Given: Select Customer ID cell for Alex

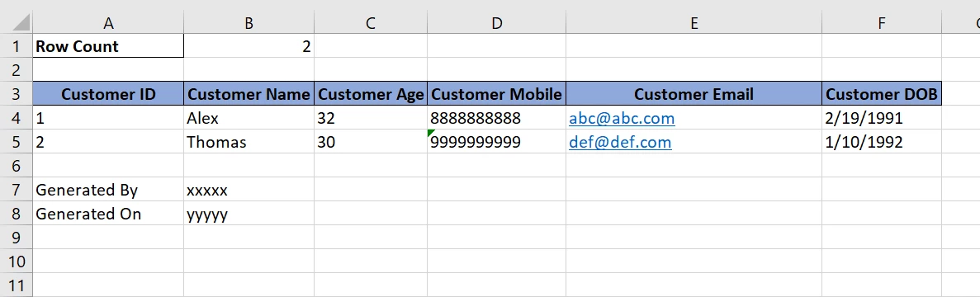Looking at the screenshot, I should pos(108,117).
